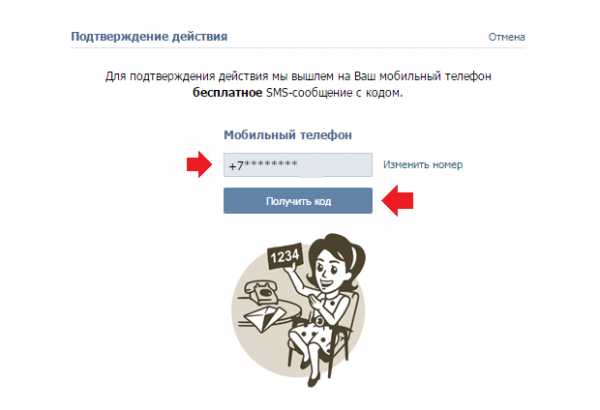Click the woman's face in illustration
This screenshot has width=600, height=410.
coord(326,270)
